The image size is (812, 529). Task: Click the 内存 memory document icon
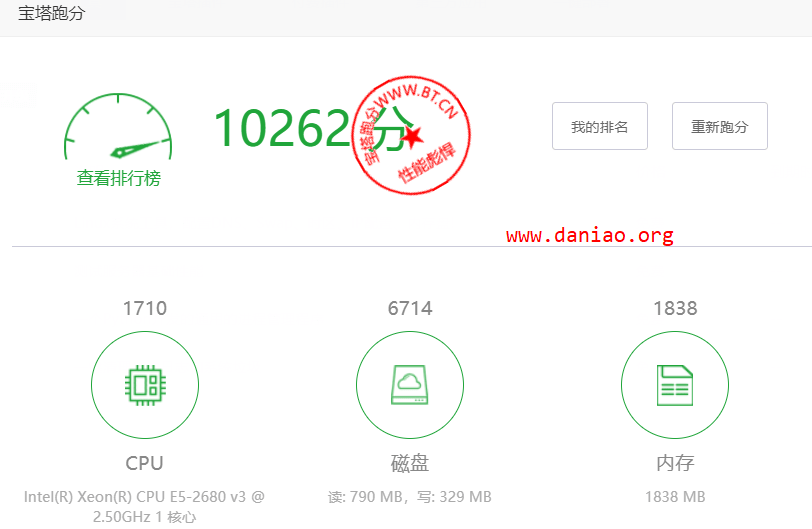click(x=675, y=385)
